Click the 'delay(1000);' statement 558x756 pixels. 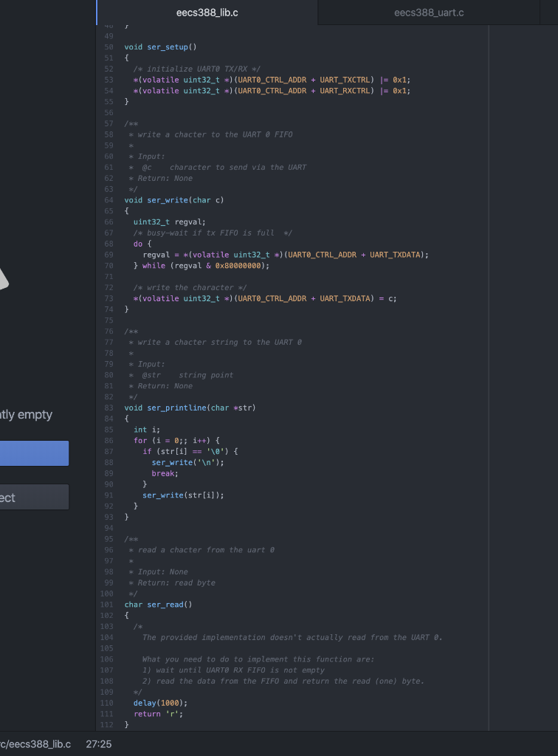(x=160, y=703)
